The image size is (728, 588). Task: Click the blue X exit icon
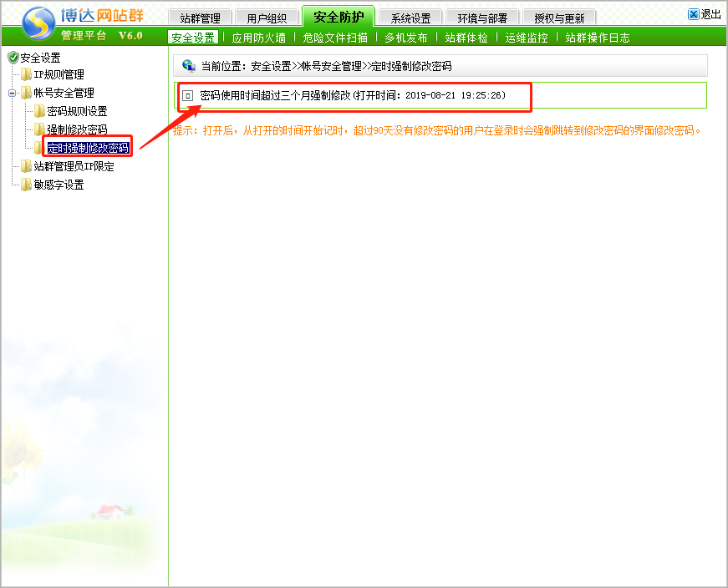693,14
